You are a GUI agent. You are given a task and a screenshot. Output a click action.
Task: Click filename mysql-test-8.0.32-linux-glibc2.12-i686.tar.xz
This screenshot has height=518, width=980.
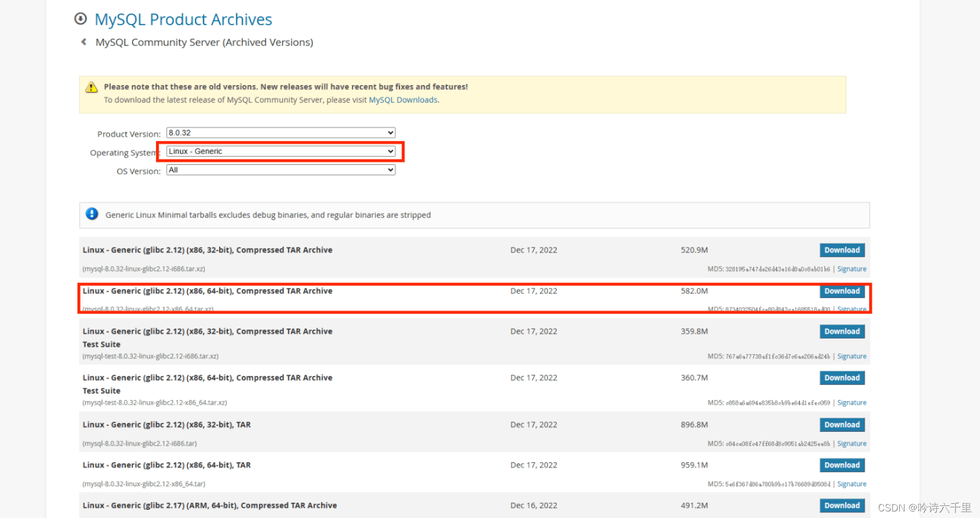[x=151, y=356]
